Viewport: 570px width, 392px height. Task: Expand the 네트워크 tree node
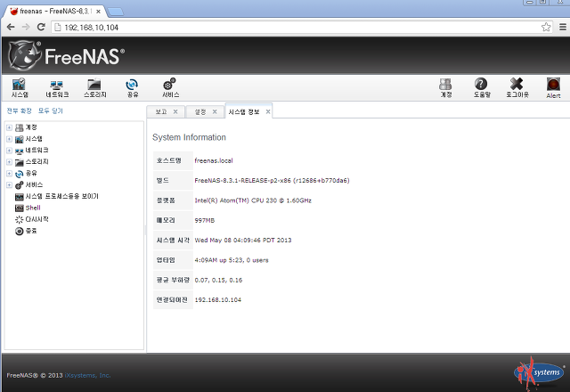point(10,151)
